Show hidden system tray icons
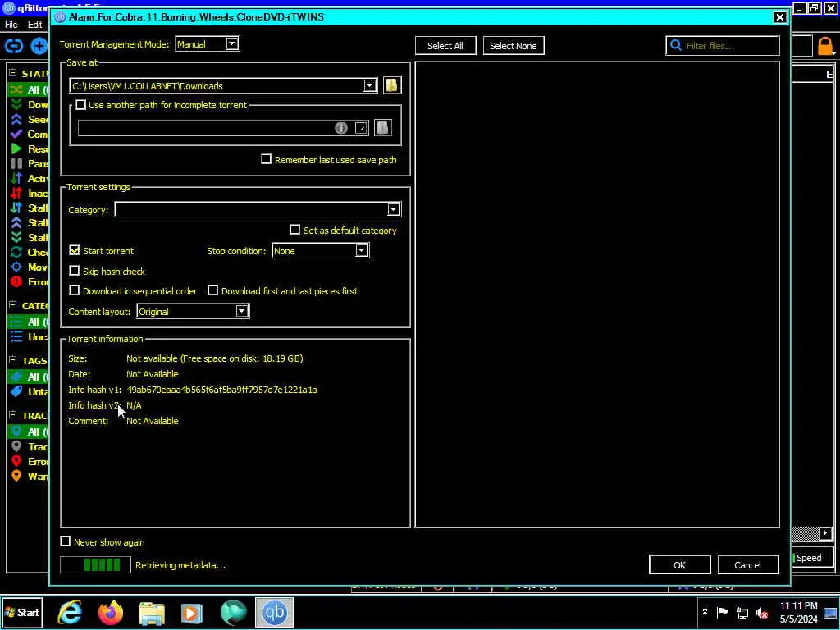 pos(705,612)
